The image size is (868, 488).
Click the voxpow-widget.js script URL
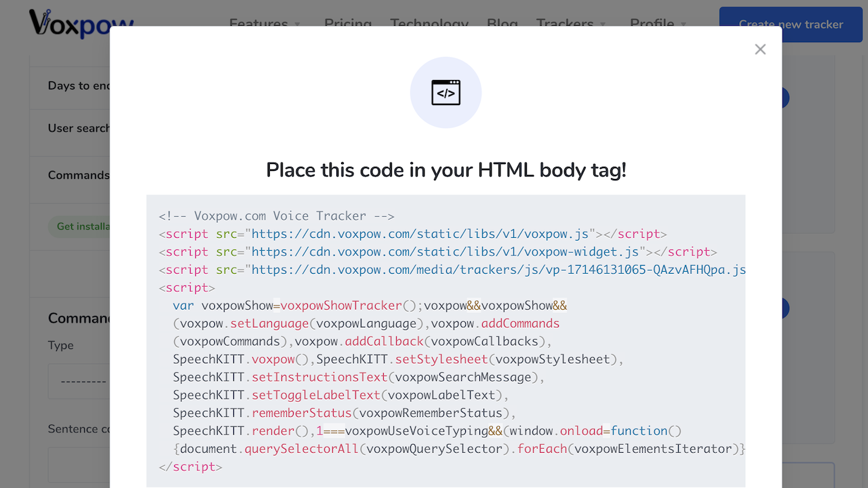click(x=445, y=251)
